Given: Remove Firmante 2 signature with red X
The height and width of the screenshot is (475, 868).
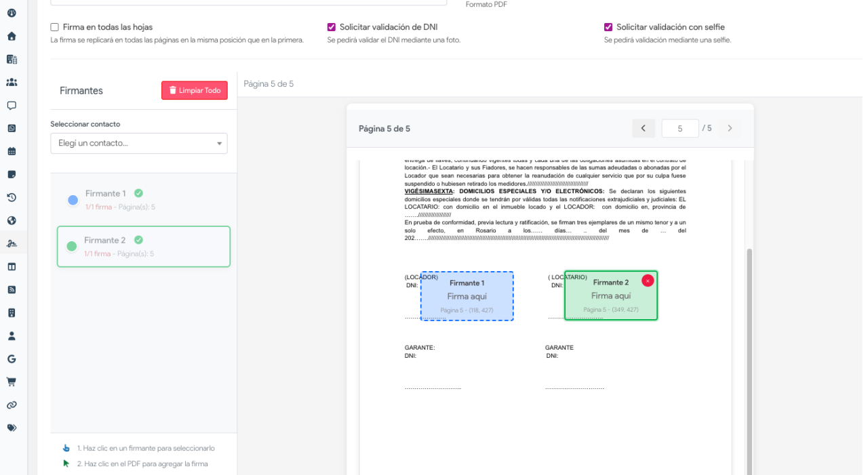Looking at the screenshot, I should (x=648, y=281).
